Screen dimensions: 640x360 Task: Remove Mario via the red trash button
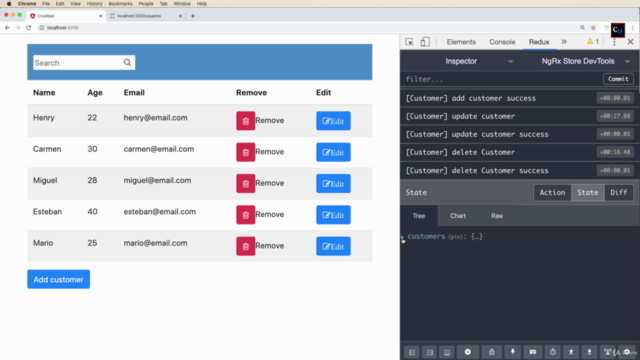click(246, 246)
